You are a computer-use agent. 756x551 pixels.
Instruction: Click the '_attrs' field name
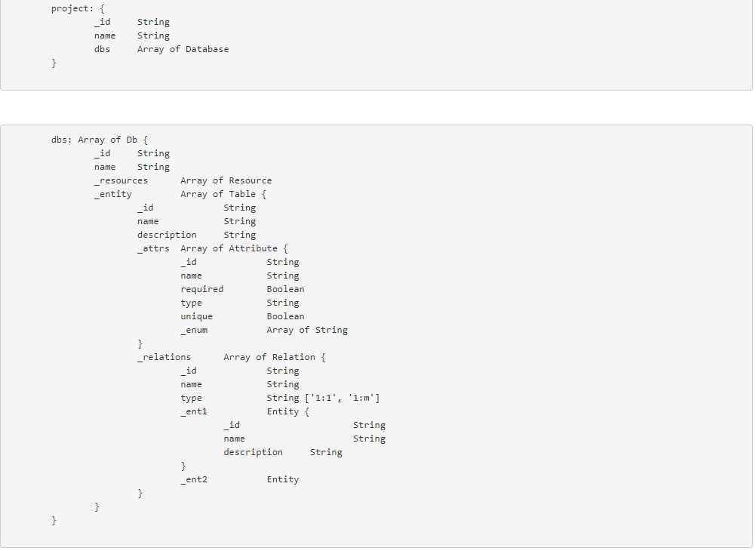click(x=153, y=248)
